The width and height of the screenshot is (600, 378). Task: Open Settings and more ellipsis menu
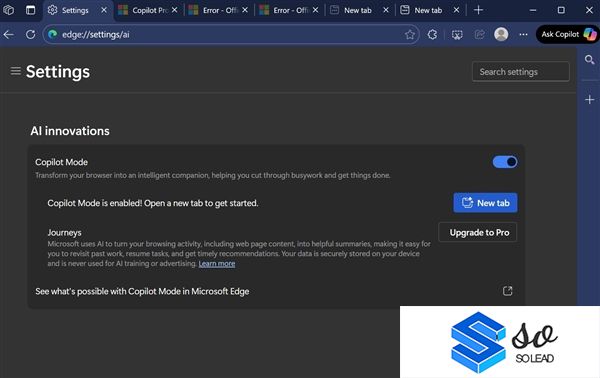[x=523, y=34]
